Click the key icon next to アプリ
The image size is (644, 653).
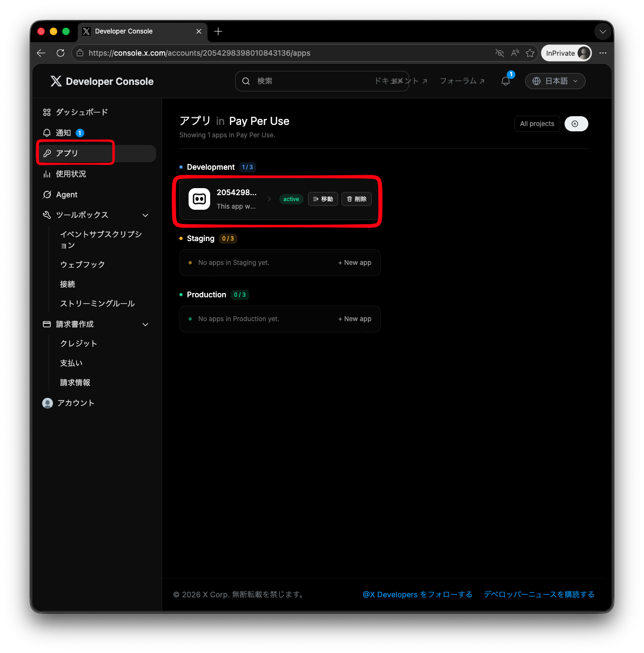pos(47,154)
